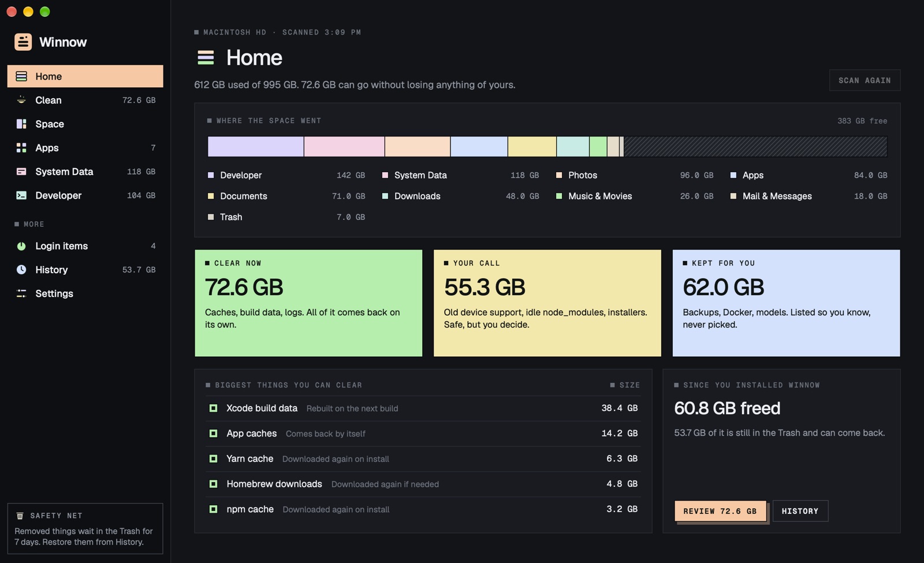Click the striped free space bar segment
The height and width of the screenshot is (563, 924).
point(755,147)
